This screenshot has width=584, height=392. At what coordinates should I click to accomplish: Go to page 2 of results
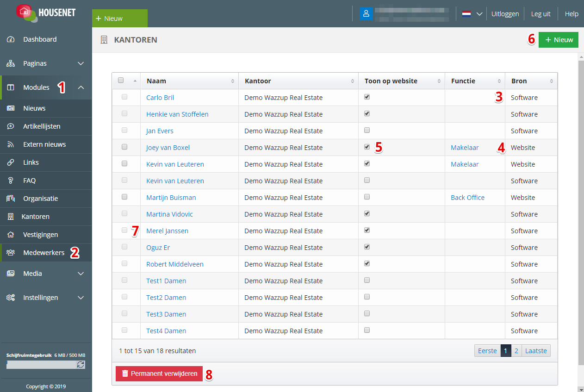(x=516, y=351)
